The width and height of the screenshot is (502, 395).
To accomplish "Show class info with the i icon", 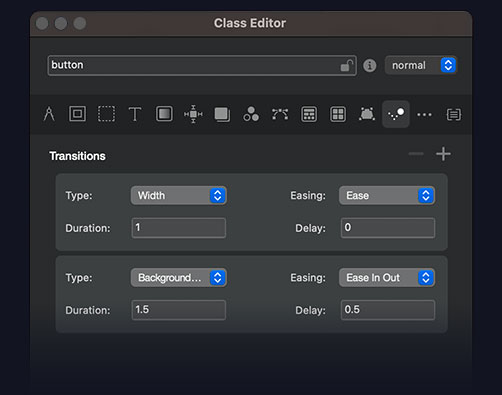I will tap(369, 65).
